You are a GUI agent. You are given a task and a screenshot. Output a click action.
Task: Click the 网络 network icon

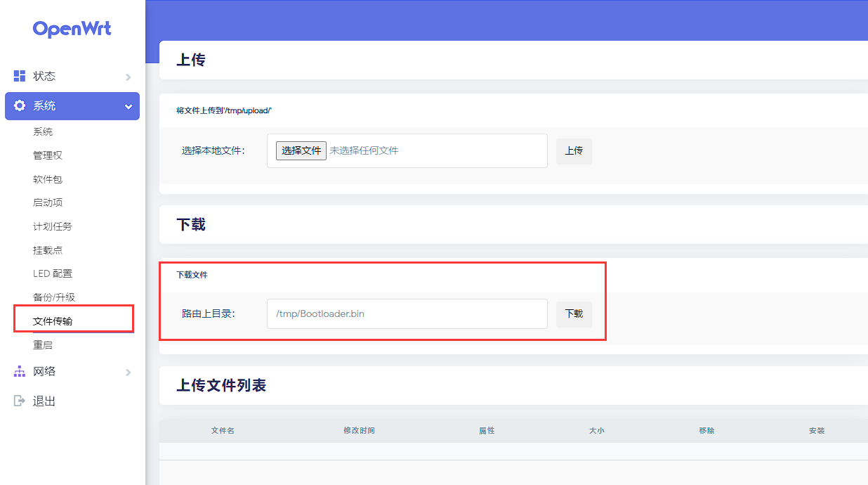pos(20,371)
